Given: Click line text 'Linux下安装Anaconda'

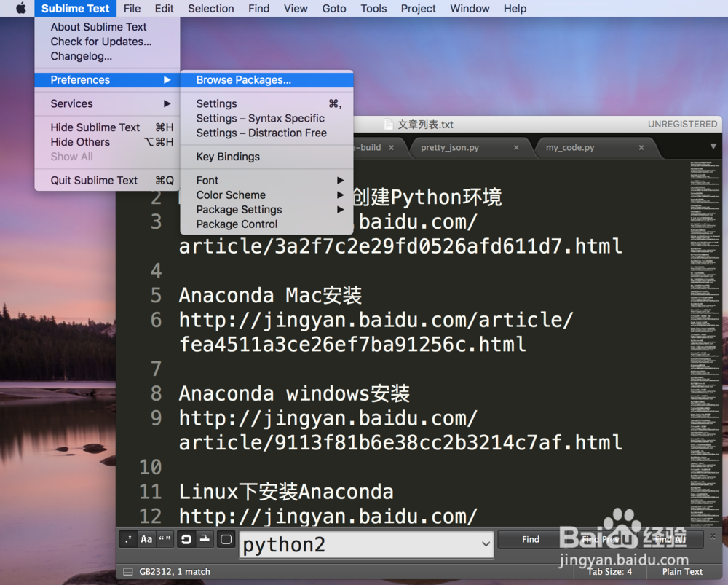Looking at the screenshot, I should [286, 492].
